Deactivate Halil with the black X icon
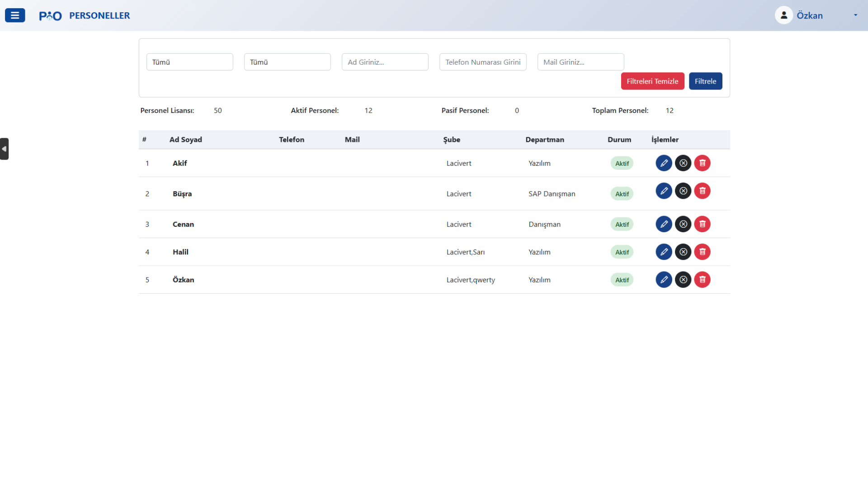This screenshot has height=488, width=868. click(683, 252)
